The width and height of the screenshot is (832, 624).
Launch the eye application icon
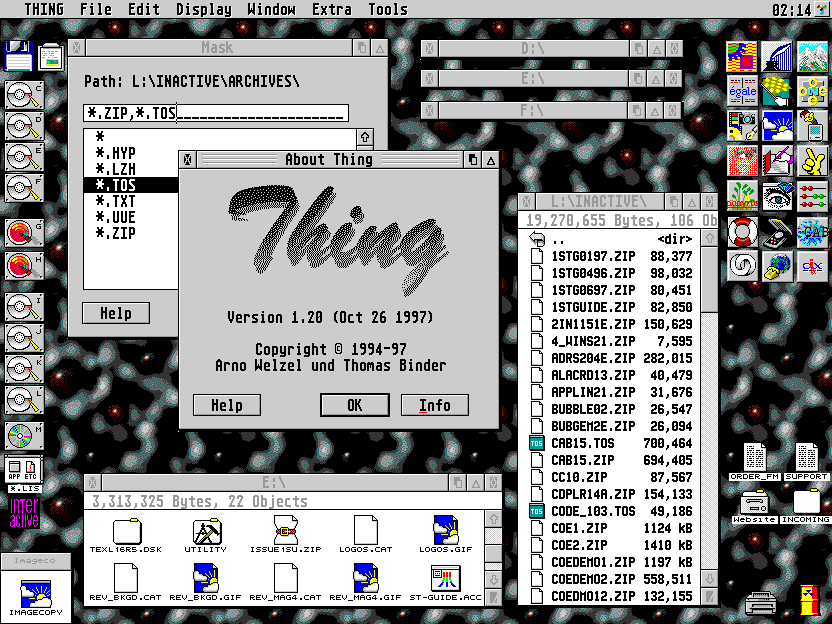[777, 196]
